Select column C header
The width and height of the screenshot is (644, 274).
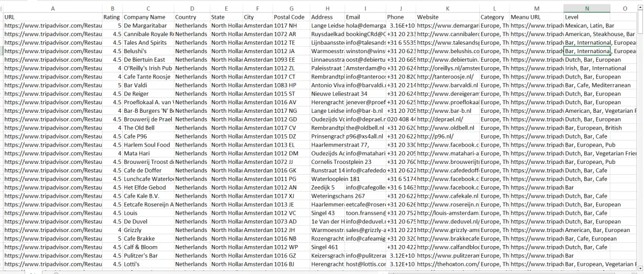pyautogui.click(x=148, y=8)
